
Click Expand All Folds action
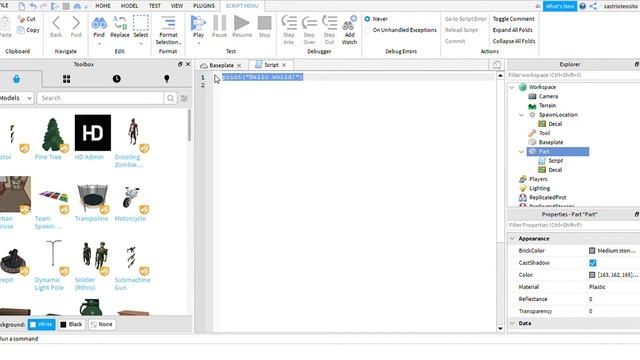512,30
